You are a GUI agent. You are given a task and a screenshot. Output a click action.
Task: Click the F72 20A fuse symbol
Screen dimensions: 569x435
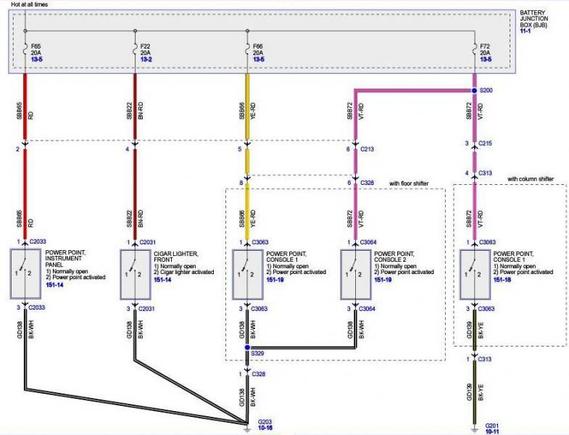pyautogui.click(x=474, y=49)
